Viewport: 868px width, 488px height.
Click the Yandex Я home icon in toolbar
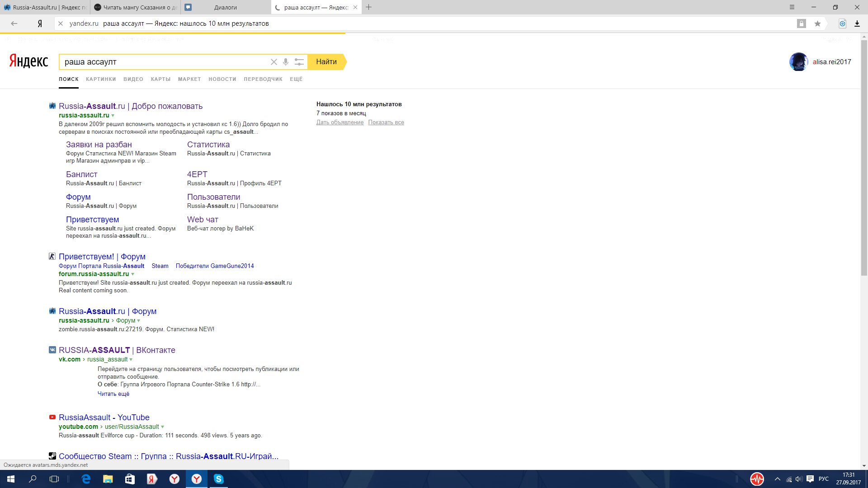click(x=40, y=23)
